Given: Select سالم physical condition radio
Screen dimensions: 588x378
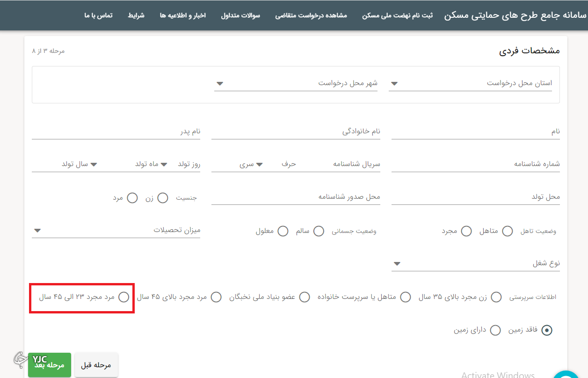Looking at the screenshot, I should (319, 231).
